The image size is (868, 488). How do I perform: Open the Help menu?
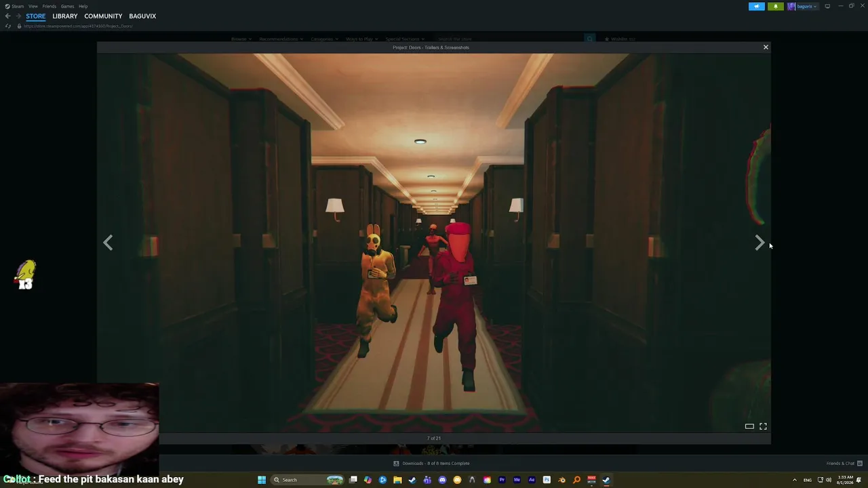pos(83,6)
